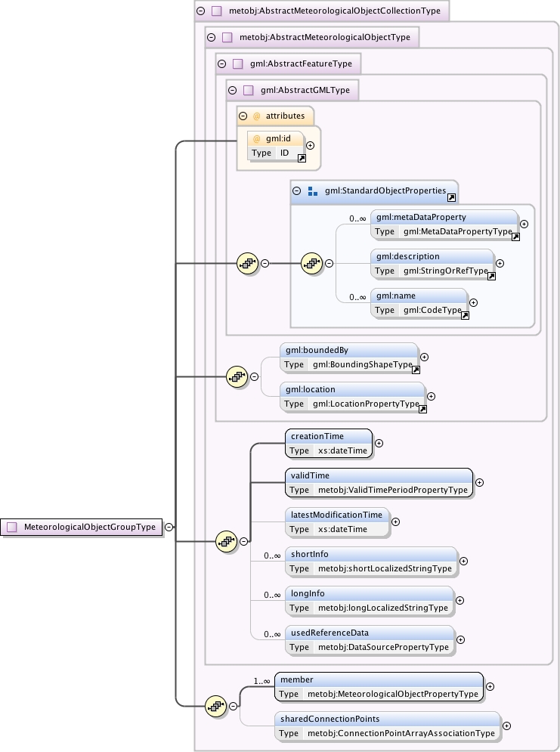Select the validTime element name
The image size is (560, 752).
(310, 475)
